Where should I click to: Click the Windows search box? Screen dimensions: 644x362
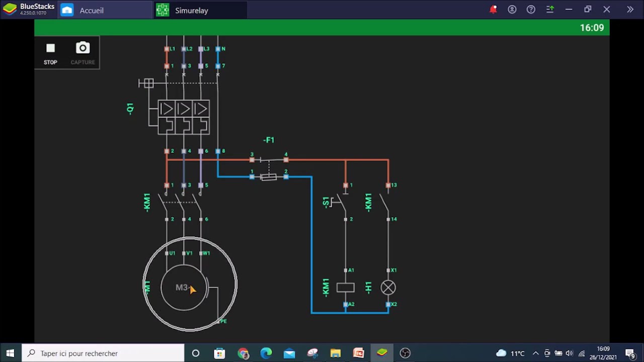click(103, 353)
